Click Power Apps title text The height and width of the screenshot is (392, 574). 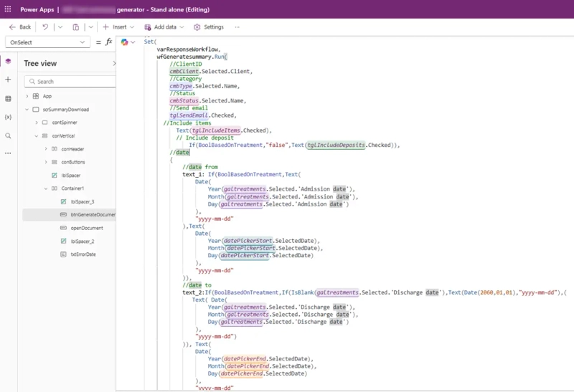point(37,9)
